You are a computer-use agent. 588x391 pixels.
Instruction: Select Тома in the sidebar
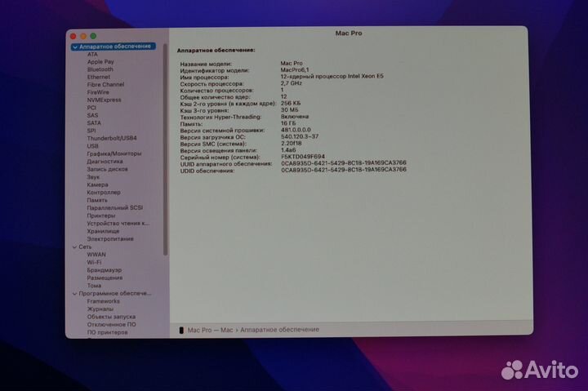[x=94, y=286]
